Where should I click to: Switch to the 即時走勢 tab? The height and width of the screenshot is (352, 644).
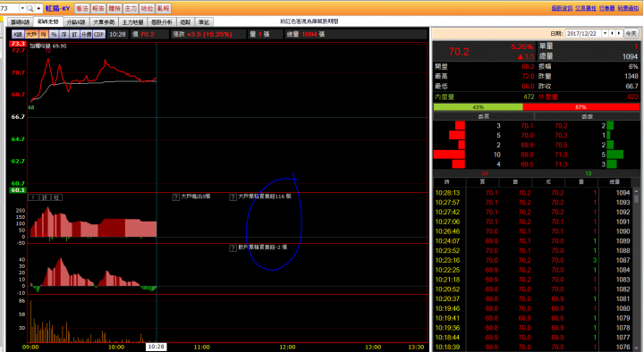pyautogui.click(x=48, y=21)
